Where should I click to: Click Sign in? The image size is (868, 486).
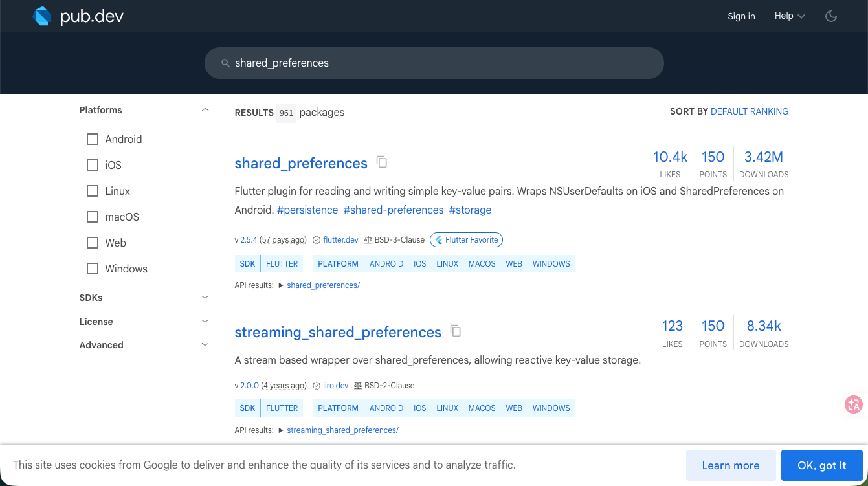741,16
